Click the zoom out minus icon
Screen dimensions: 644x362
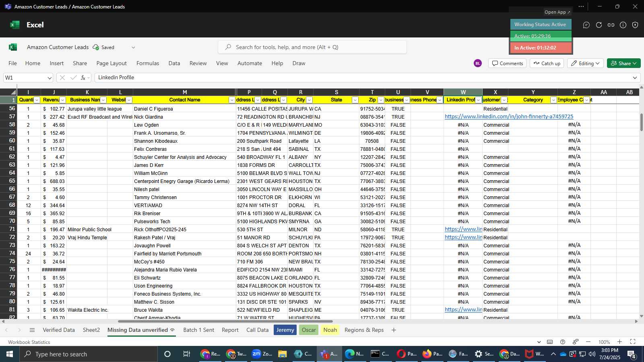click(588, 342)
